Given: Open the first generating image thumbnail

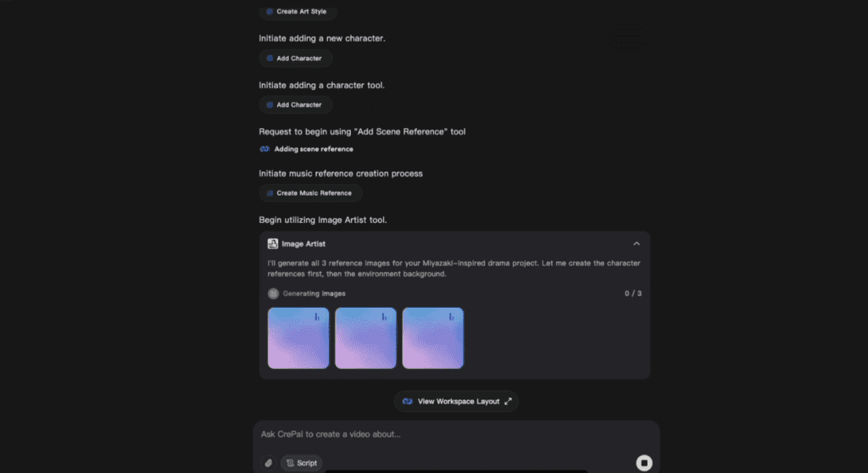Looking at the screenshot, I should coord(298,338).
